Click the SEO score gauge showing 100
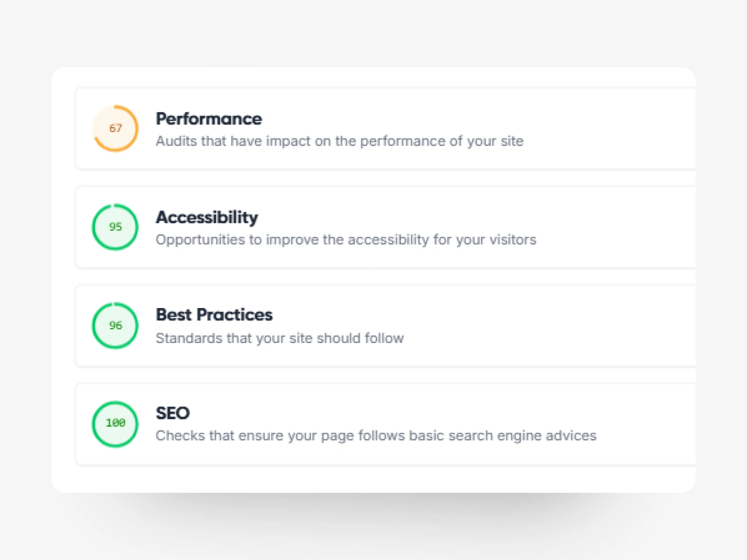The height and width of the screenshot is (560, 747). [x=115, y=424]
